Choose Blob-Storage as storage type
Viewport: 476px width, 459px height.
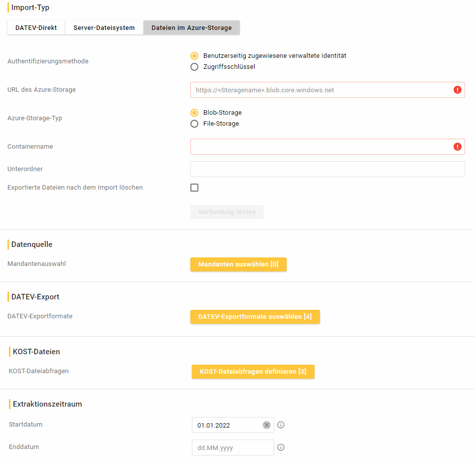pos(194,113)
